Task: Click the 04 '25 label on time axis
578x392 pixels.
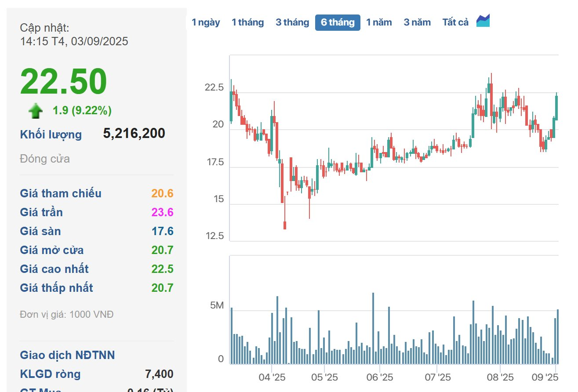Action: click(x=272, y=377)
